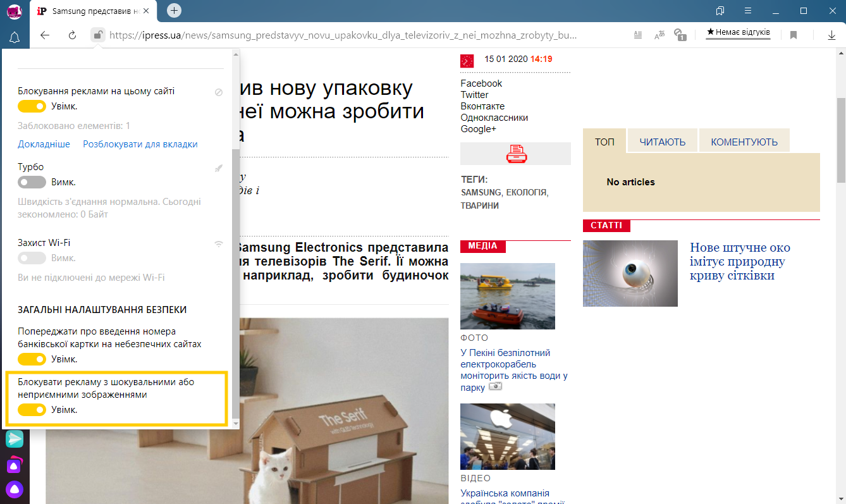Click the МЕДІА section label
Viewport: 846px width, 504px height.
tap(483, 246)
